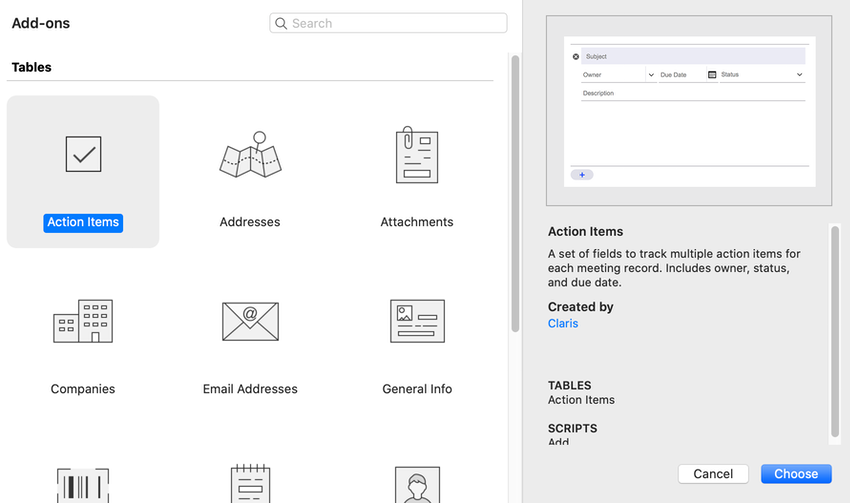Click the Action Items label
The width and height of the screenshot is (850, 503).
click(83, 222)
